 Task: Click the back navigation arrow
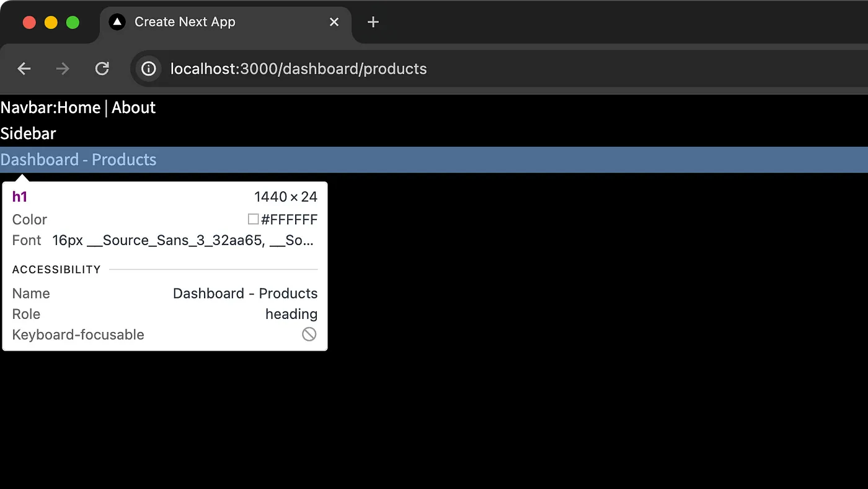[x=24, y=69]
